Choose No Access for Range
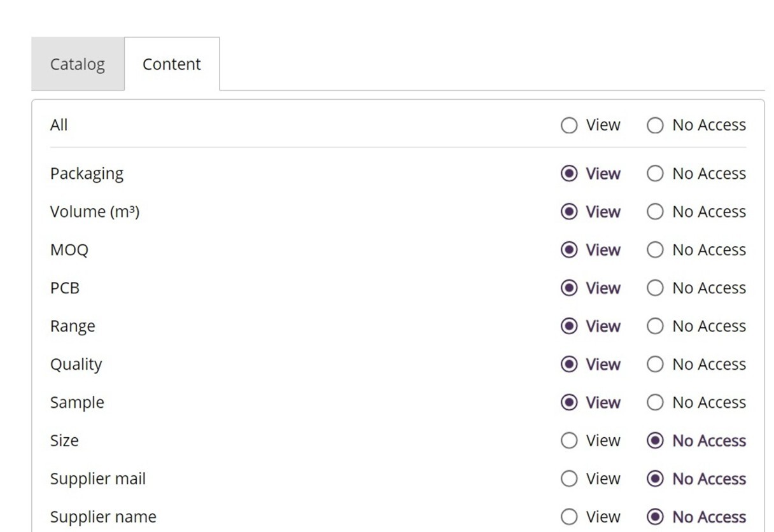Viewport: 774px width, 532px height. [x=655, y=326]
